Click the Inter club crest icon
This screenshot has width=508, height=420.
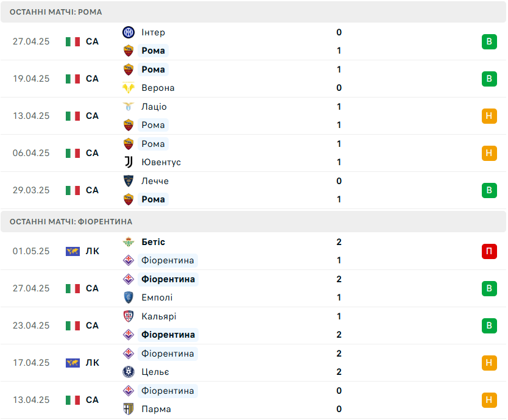129,32
